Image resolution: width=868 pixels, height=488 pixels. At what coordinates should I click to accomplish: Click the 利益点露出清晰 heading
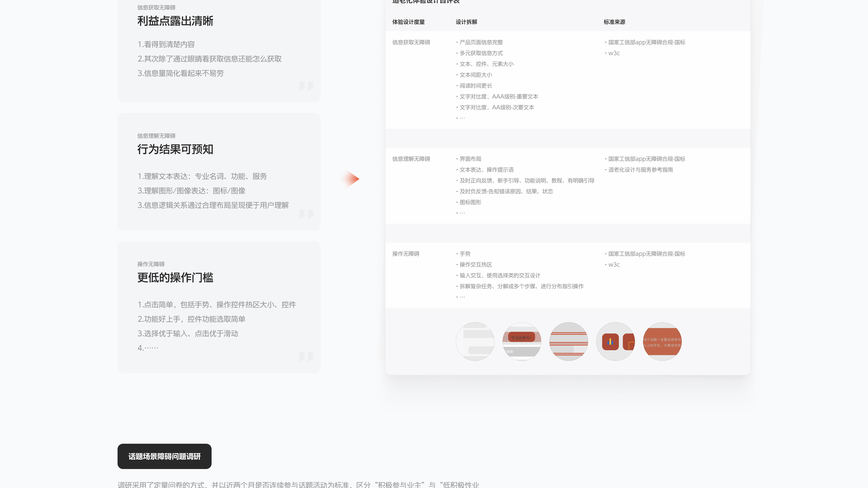(175, 21)
